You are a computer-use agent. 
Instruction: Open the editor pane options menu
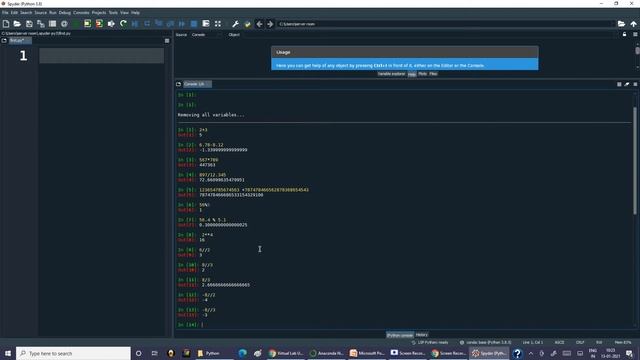coord(167,41)
